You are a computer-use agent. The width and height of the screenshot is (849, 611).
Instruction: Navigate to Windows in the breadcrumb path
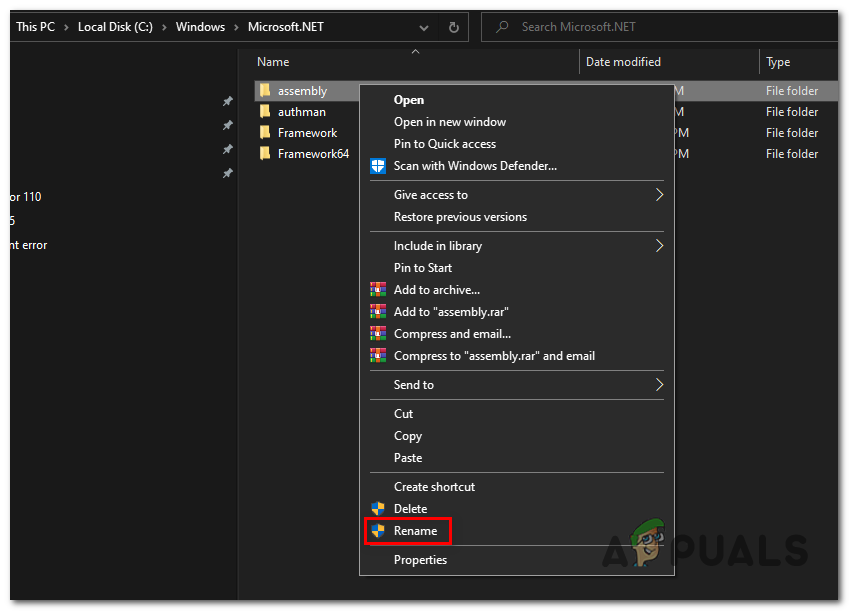(x=200, y=27)
